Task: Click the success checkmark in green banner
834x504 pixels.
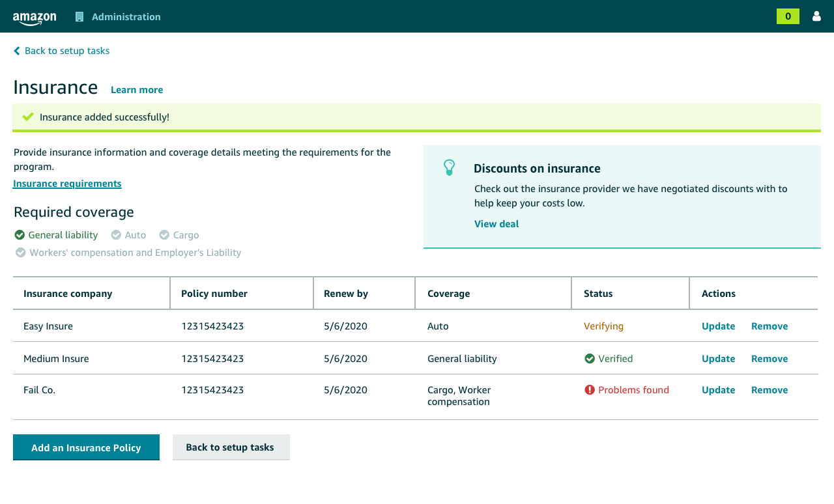Action: coord(28,117)
